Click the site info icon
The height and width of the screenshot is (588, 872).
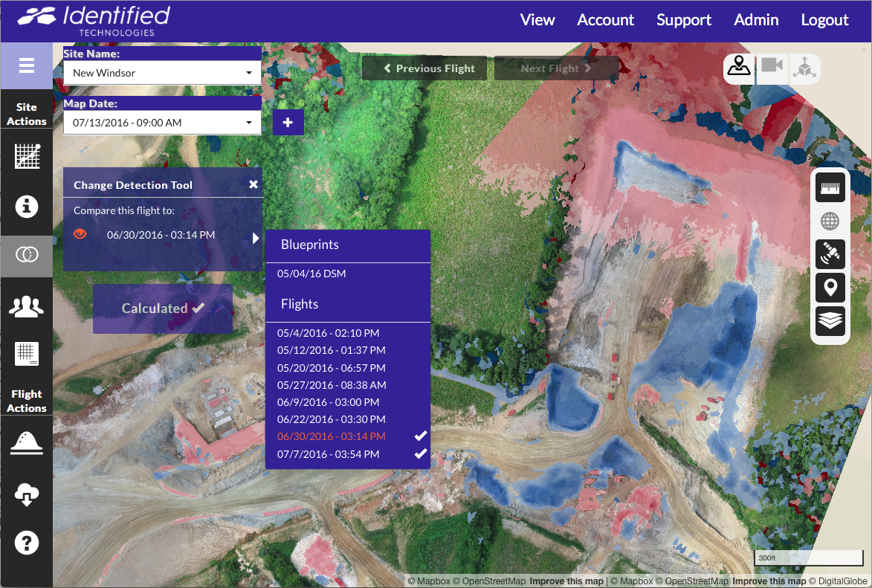(27, 206)
